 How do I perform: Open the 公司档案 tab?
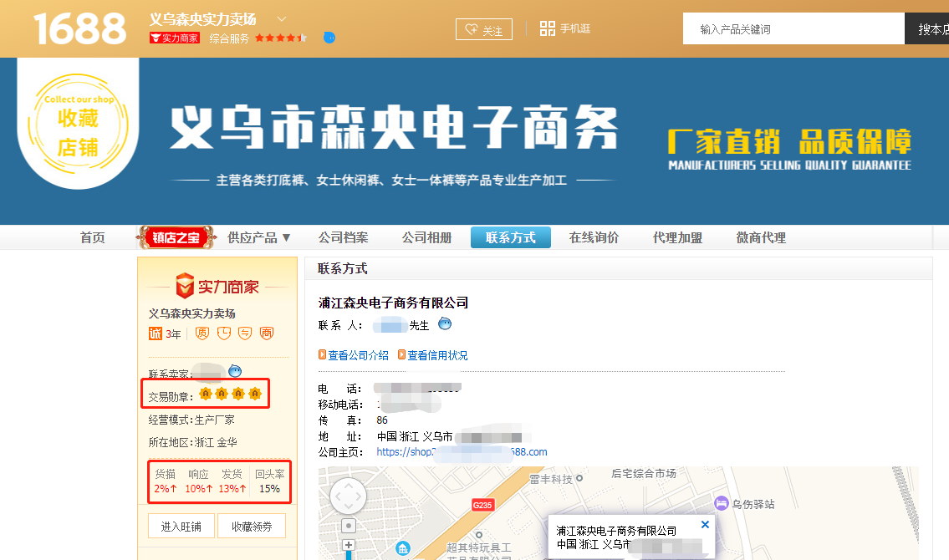tap(343, 237)
